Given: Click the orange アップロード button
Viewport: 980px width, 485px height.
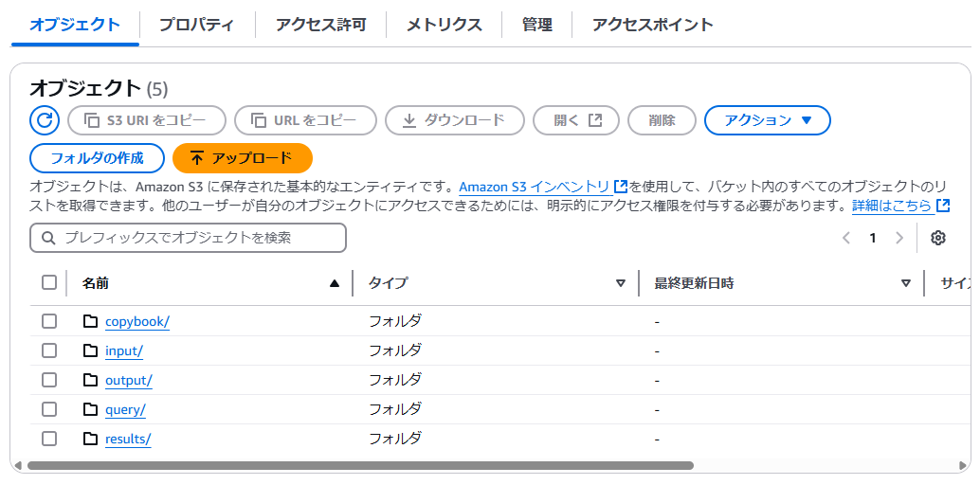Looking at the screenshot, I should (x=242, y=158).
